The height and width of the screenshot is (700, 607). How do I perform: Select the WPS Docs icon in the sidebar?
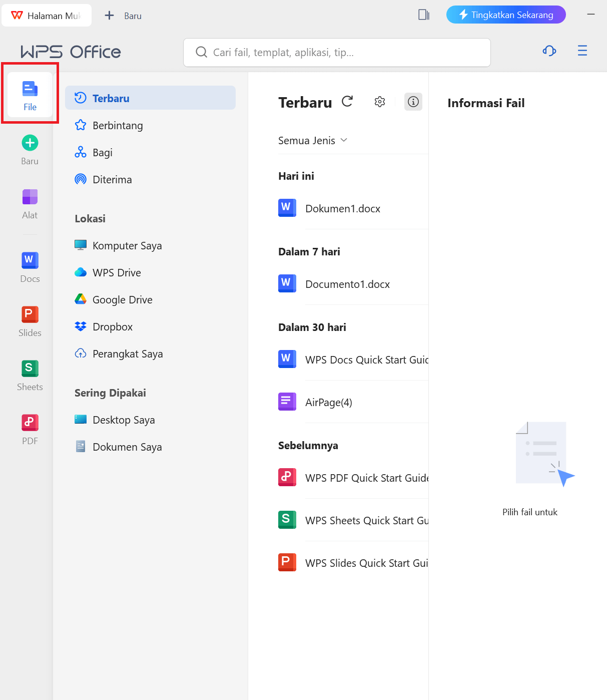(x=30, y=265)
